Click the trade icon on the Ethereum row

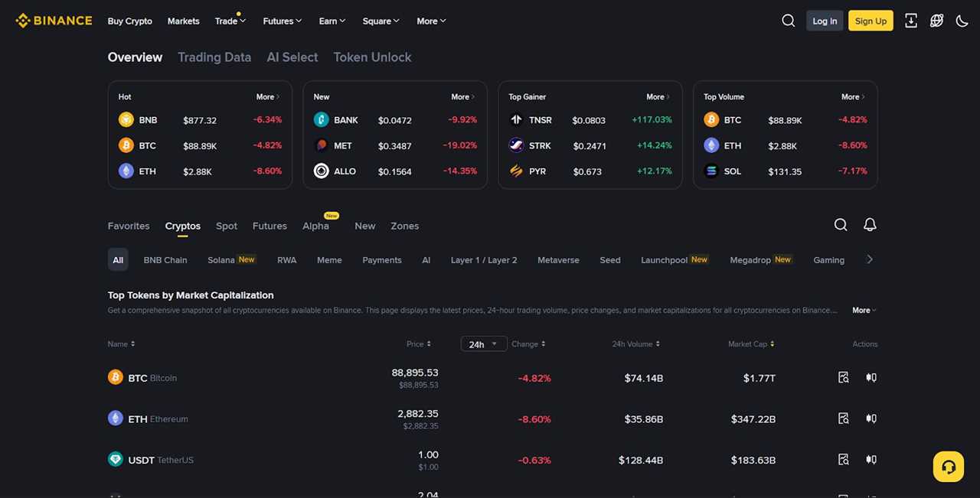point(871,418)
